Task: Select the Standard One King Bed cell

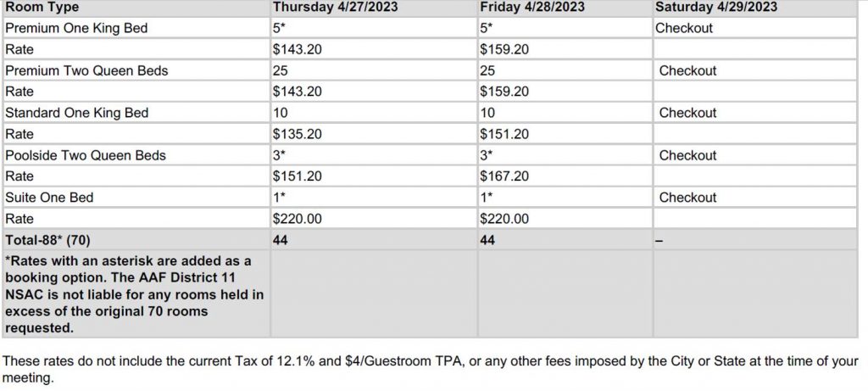Action: (136, 113)
